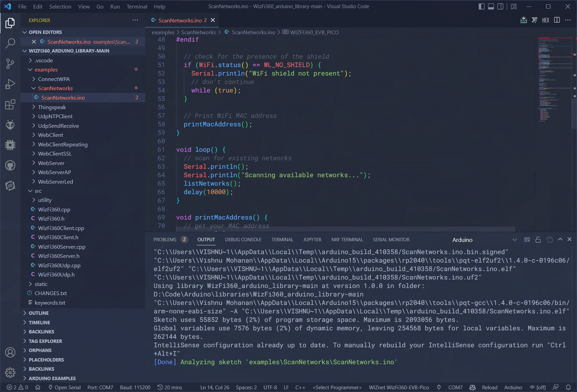Switch to the DEBUG CONSOLE tab
Screen dimensions: 577x392
[x=243, y=240]
